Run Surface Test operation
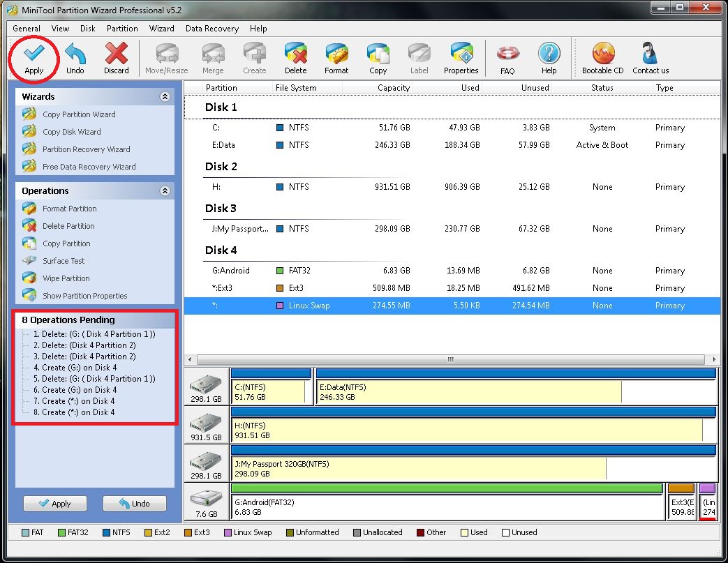This screenshot has height=563, width=728. coord(64,261)
